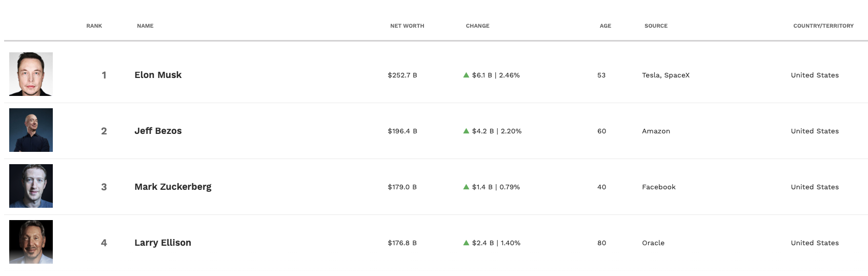Open Mark Zuckerberg's profile link
Image resolution: width=868 pixels, height=276 pixels.
pos(173,187)
